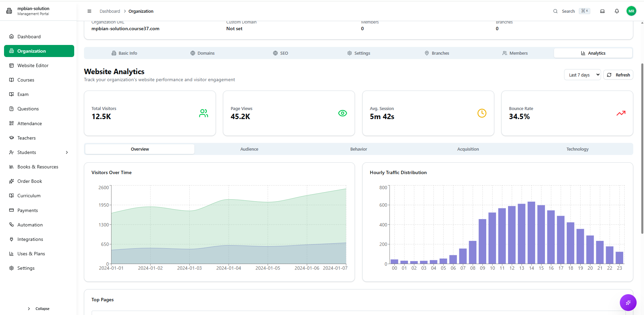Click the Teachers graduation cap icon
The width and height of the screenshot is (644, 315).
11,138
